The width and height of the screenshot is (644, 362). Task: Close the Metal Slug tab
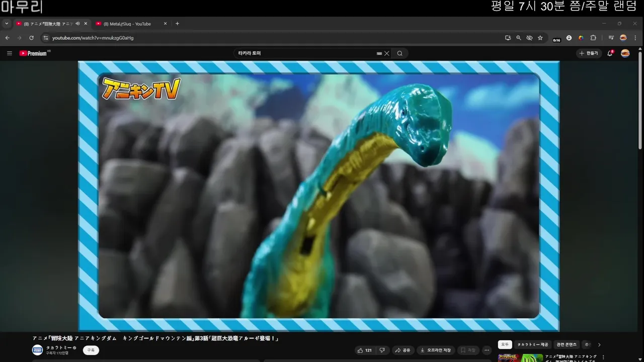point(166,24)
